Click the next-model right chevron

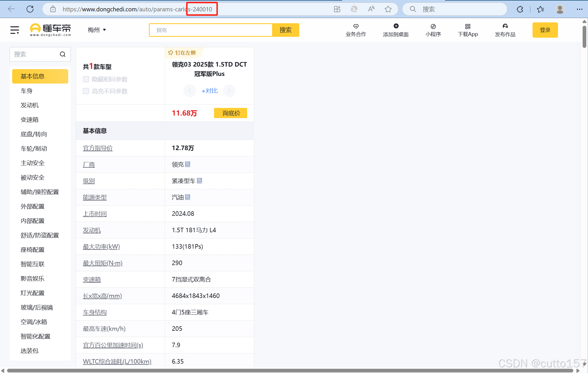click(x=229, y=91)
